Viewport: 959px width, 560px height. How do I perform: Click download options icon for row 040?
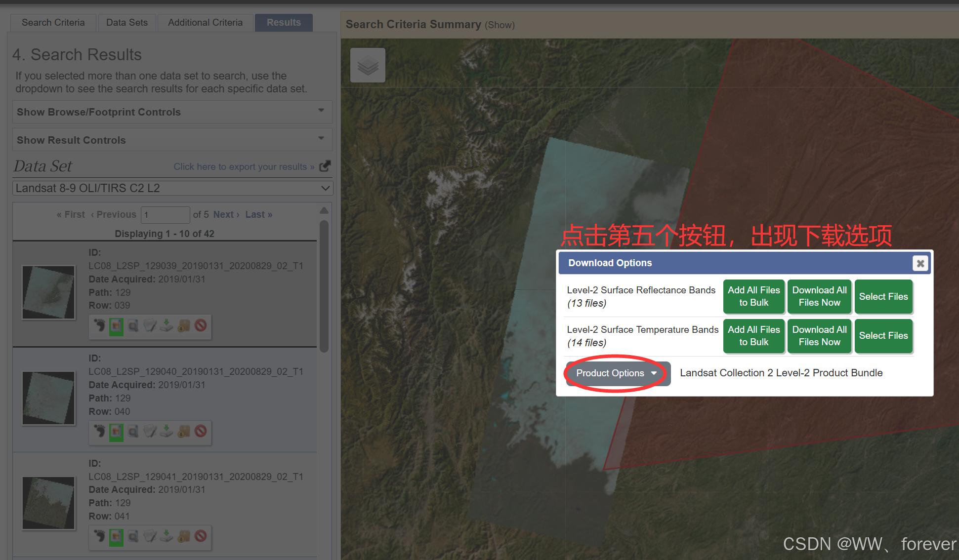pos(167,431)
